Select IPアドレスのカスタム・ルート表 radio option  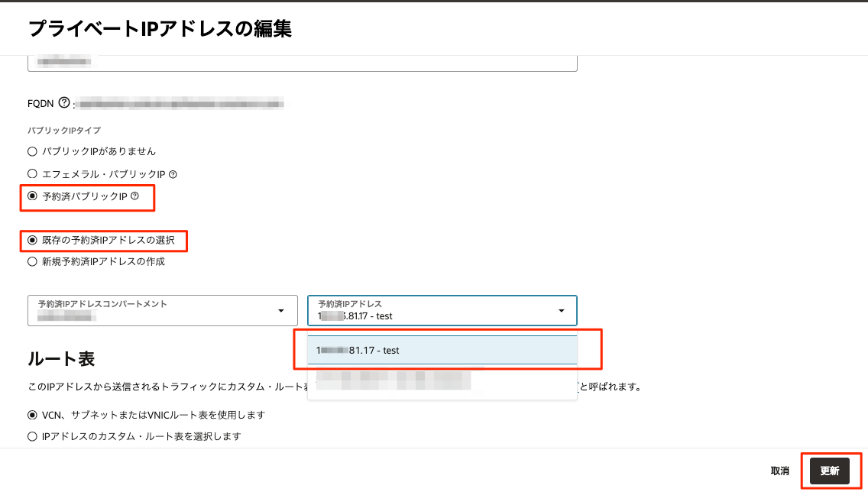point(33,437)
